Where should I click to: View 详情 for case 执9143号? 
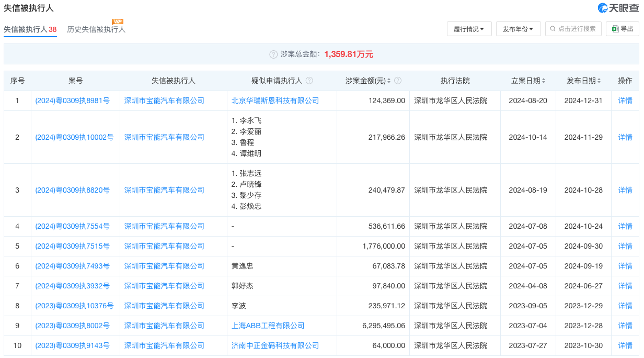(x=625, y=345)
